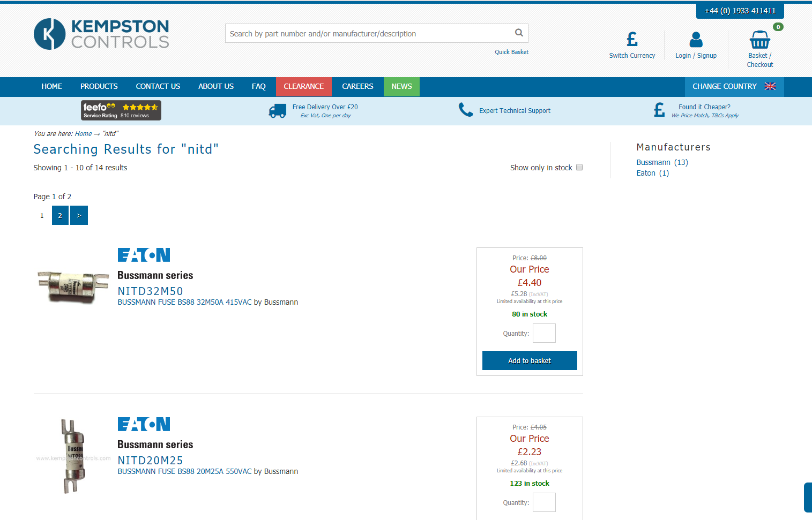Open the HOME menu item

point(51,86)
